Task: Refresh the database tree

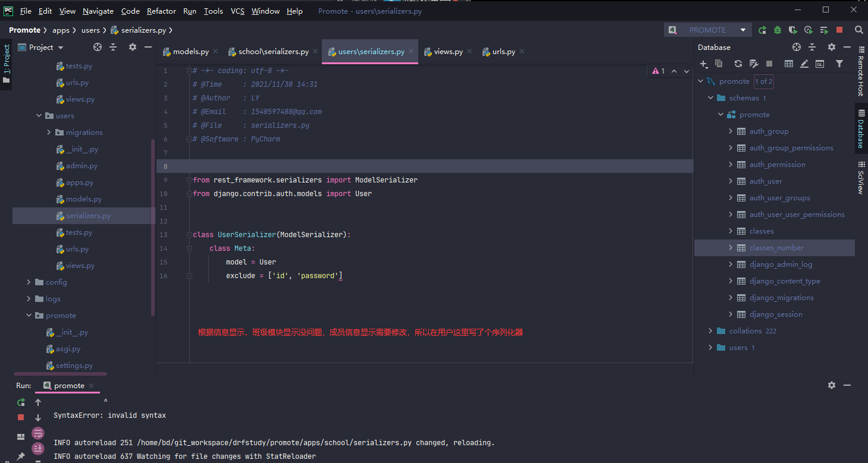Action: (x=738, y=64)
